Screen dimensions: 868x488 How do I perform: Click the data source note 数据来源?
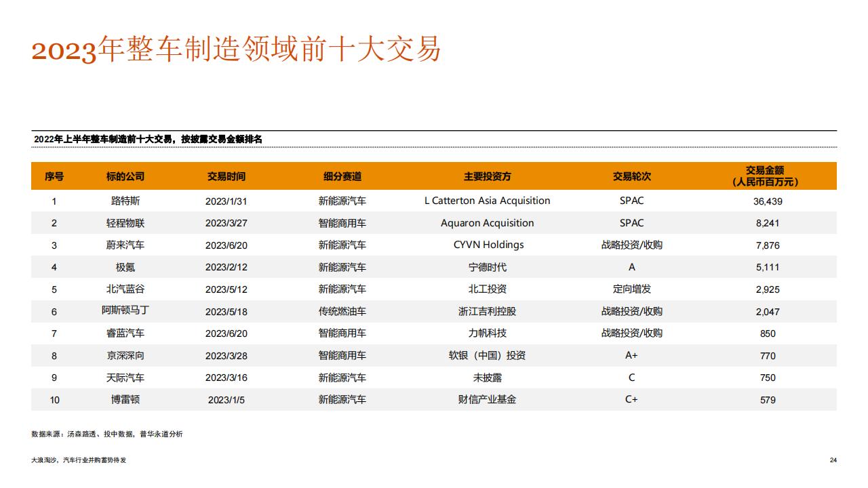coord(107,434)
